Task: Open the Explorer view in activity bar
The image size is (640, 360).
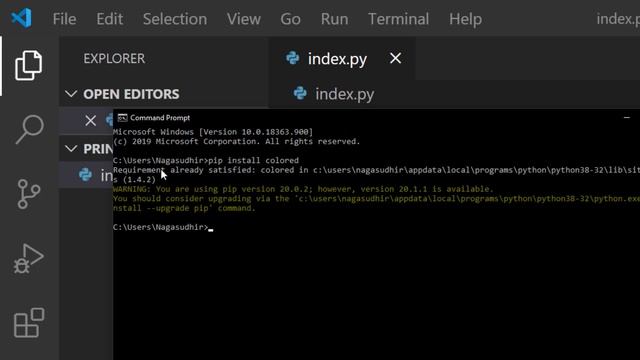Action: coord(28,65)
